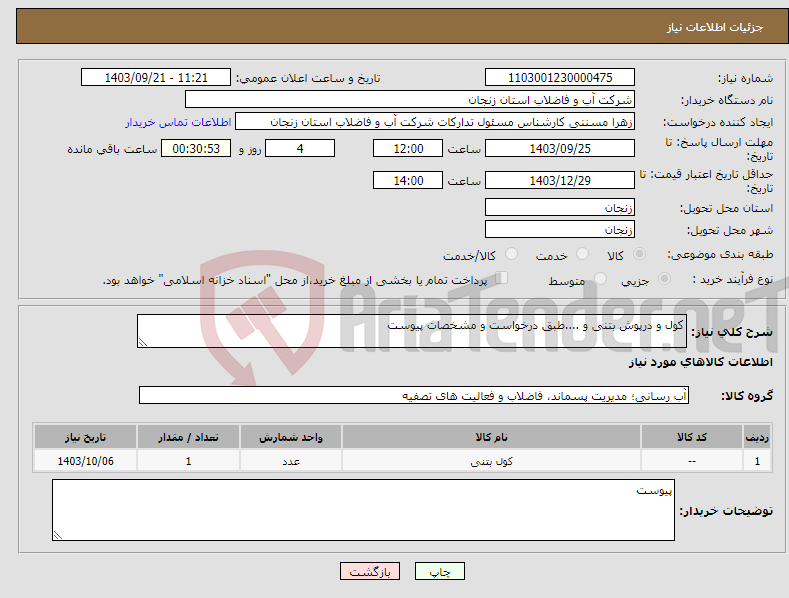
Task: Click the item code cell showing --
Action: tap(691, 461)
